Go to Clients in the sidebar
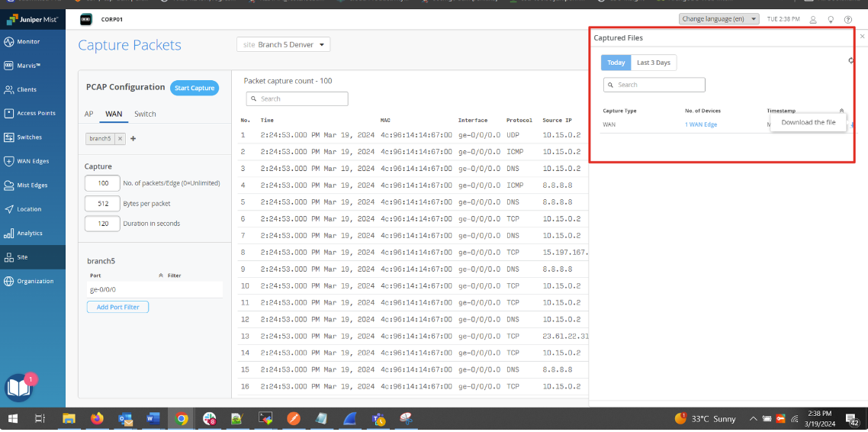868x432 pixels. pyautogui.click(x=33, y=89)
